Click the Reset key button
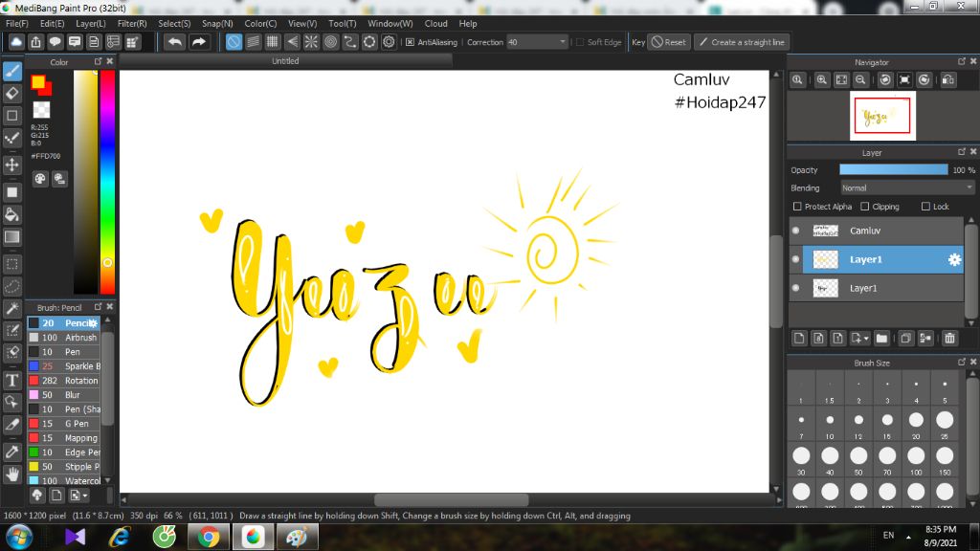Image resolution: width=980 pixels, height=551 pixels. 669,42
